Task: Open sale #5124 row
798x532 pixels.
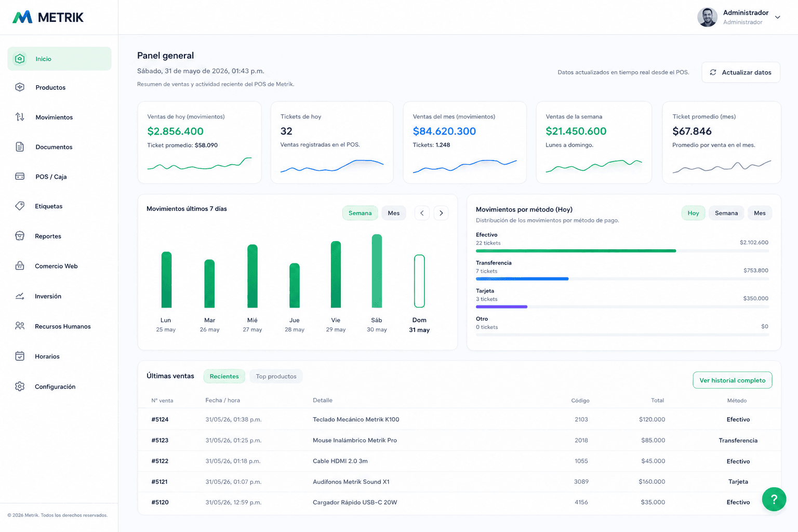Action: pos(459,419)
